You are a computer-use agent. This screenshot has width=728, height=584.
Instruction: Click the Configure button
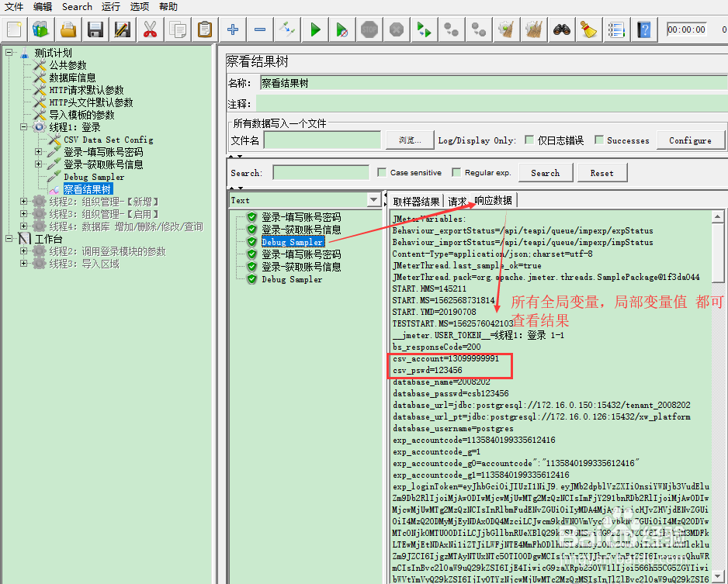(691, 140)
